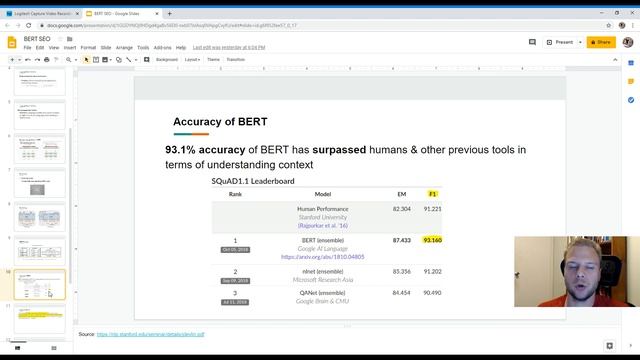640x360 pixels.
Task: Click the 'SQuAD1.1 Leaderboard' heading
Action: click(253, 181)
